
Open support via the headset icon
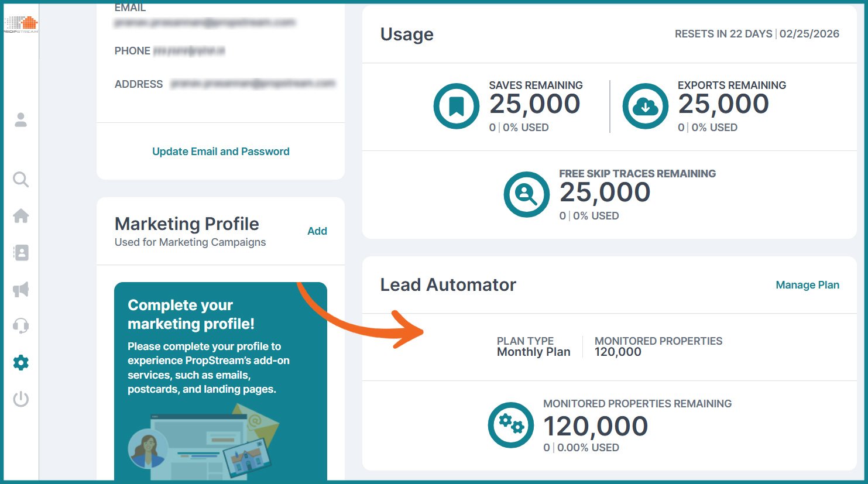(x=20, y=325)
